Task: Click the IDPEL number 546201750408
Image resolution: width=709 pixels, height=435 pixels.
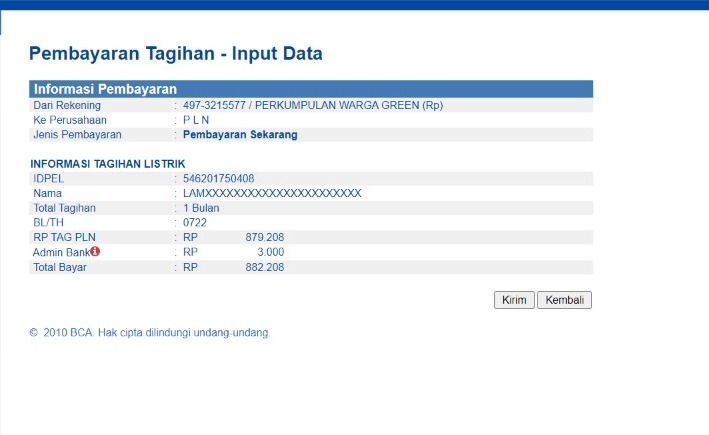Action: pos(219,179)
